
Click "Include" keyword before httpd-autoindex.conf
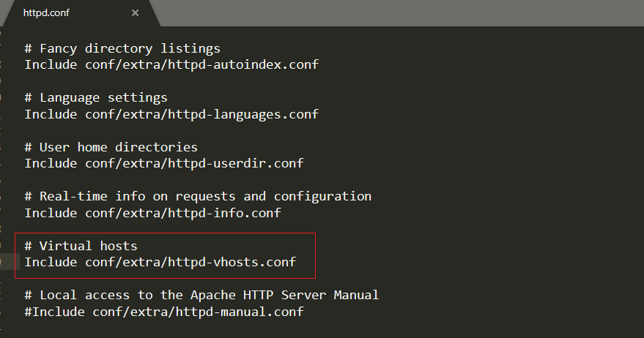coord(51,64)
